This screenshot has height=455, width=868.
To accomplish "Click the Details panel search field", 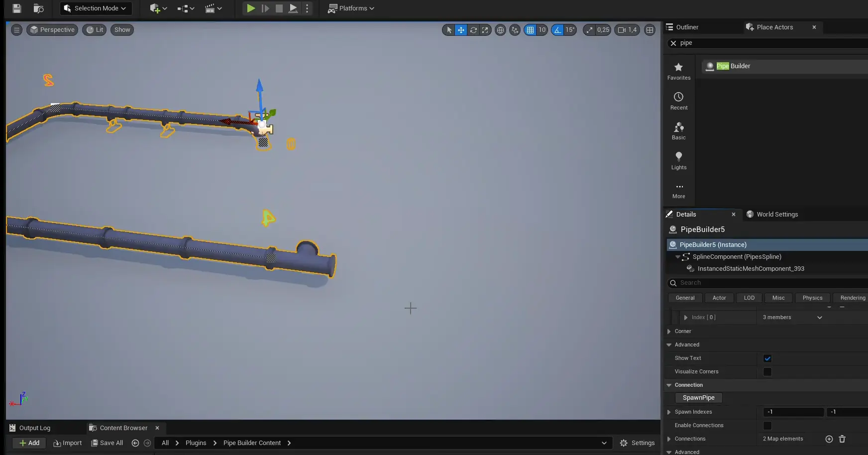I will point(766,283).
